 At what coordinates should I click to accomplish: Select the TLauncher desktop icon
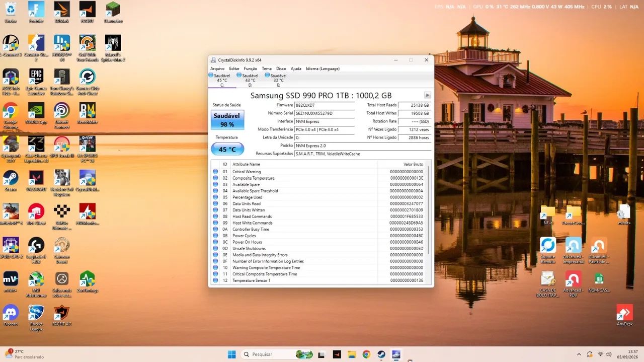113,13
